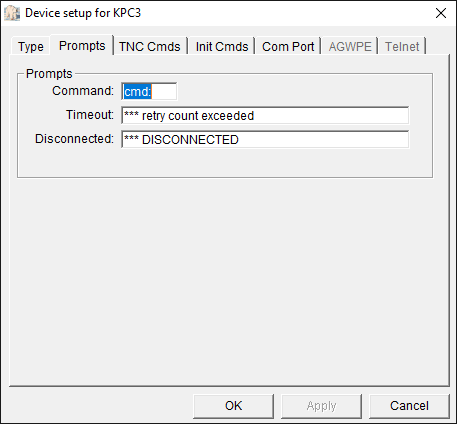The height and width of the screenshot is (424, 457).
Task: Focus the Command prompt input field
Action: 149,91
